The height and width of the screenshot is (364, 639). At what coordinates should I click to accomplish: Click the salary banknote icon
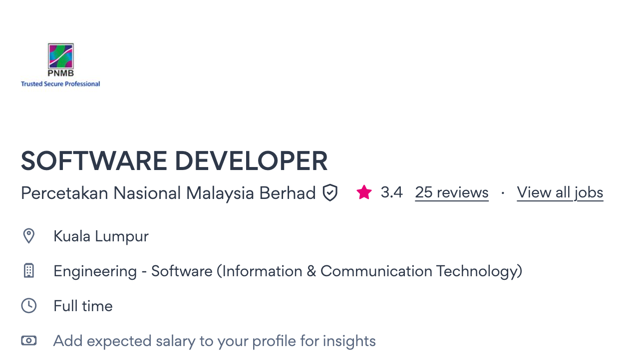pyautogui.click(x=29, y=341)
